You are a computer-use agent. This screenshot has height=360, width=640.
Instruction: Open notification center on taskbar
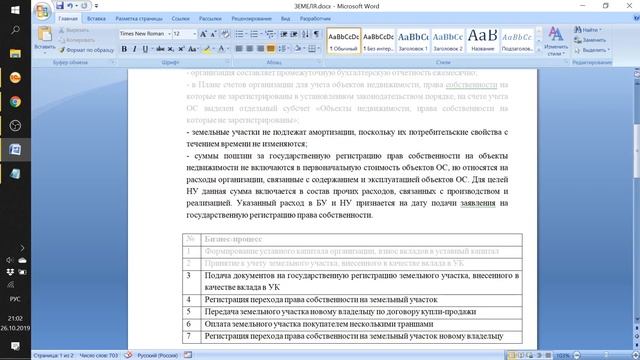click(15, 346)
